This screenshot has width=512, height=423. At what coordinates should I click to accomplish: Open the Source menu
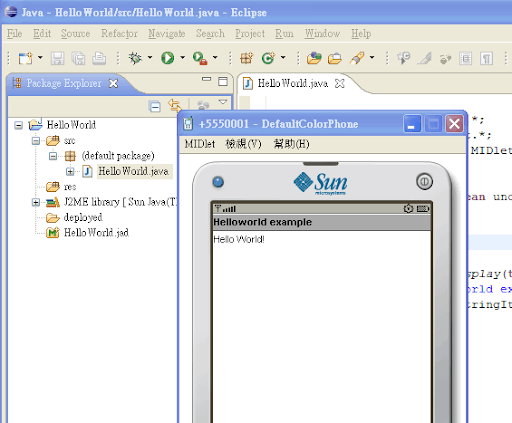(x=75, y=33)
